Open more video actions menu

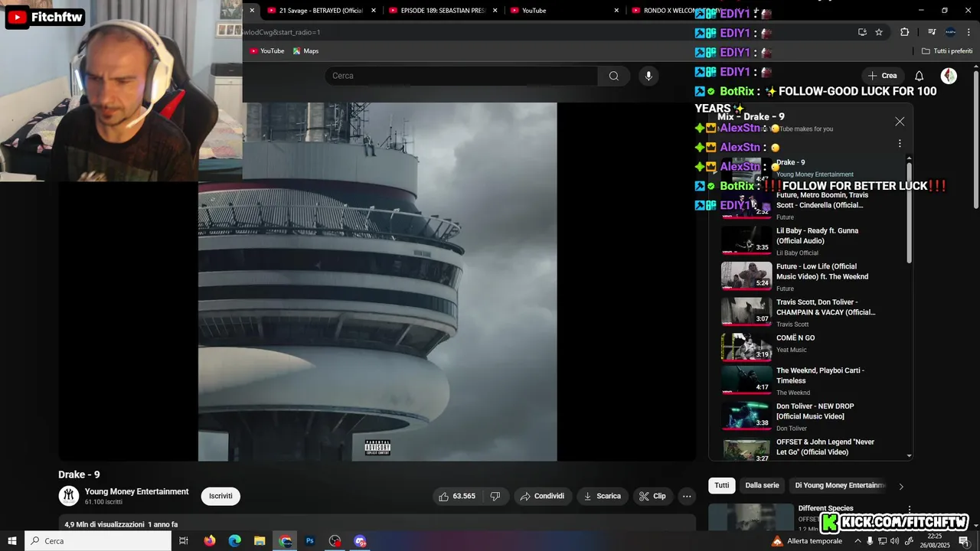tap(687, 496)
